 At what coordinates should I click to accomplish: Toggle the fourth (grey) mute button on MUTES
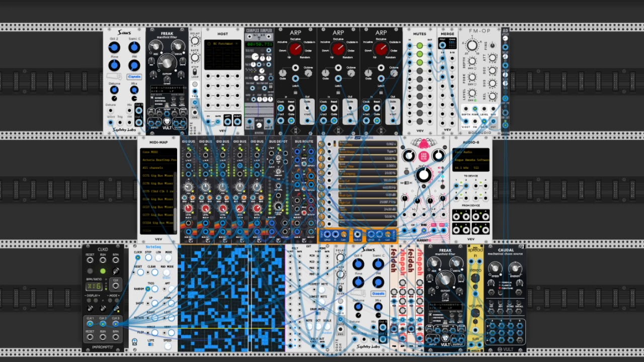tap(420, 70)
